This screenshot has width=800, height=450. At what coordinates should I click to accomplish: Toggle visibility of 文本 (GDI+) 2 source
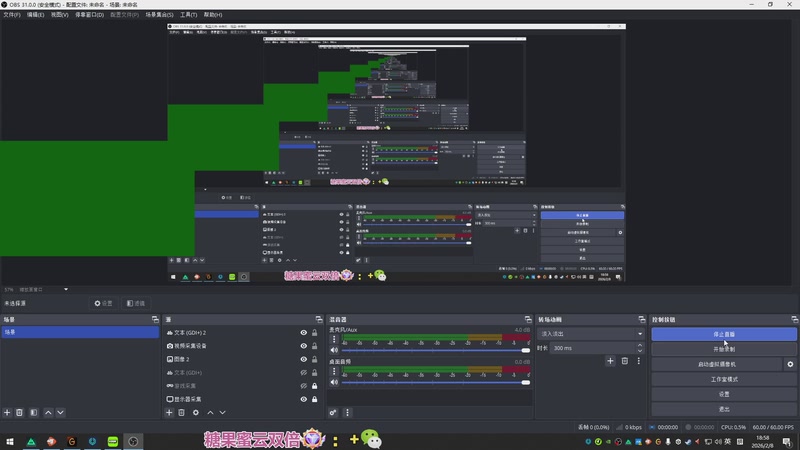[x=304, y=333]
